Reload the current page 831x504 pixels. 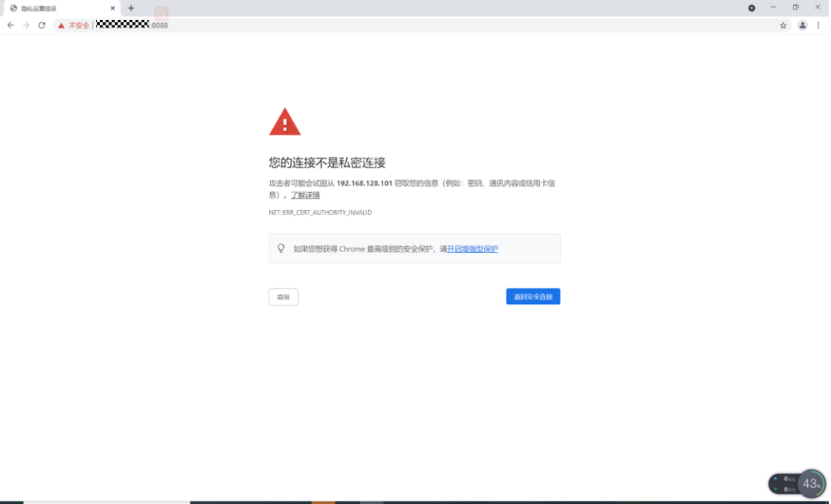(x=41, y=25)
